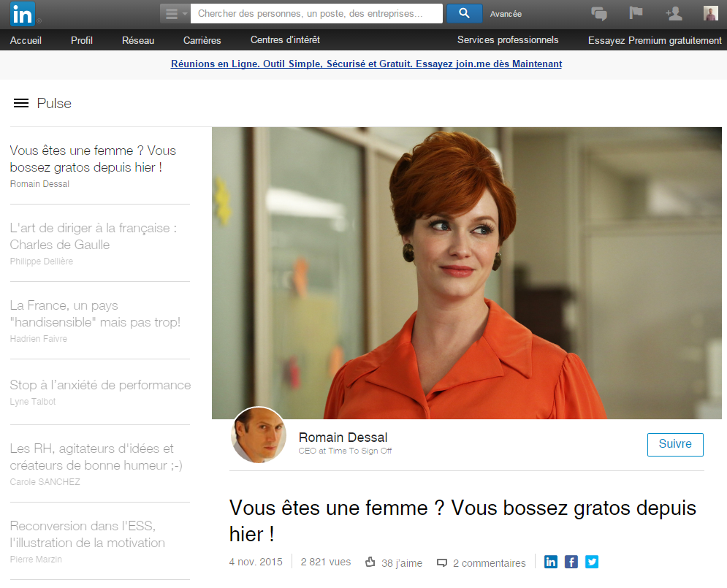Click the article hero image
Screen dimensions: 727x588
pos(466,273)
